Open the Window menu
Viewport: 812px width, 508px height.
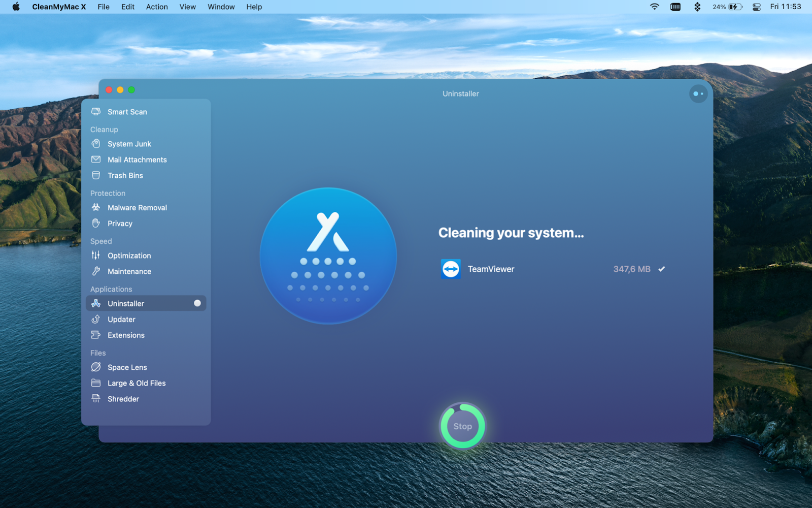pos(221,7)
